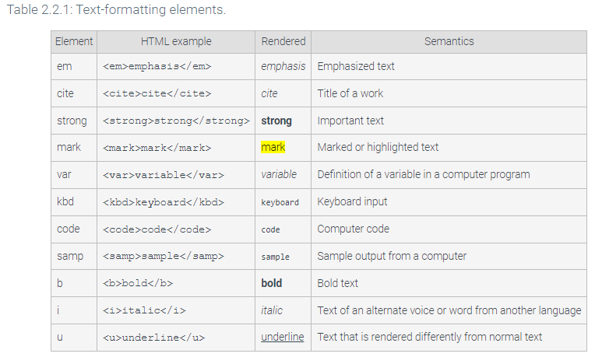Viewport: 602px width, 364px height.
Task: Click the "Semantics" column header
Action: coord(449,41)
